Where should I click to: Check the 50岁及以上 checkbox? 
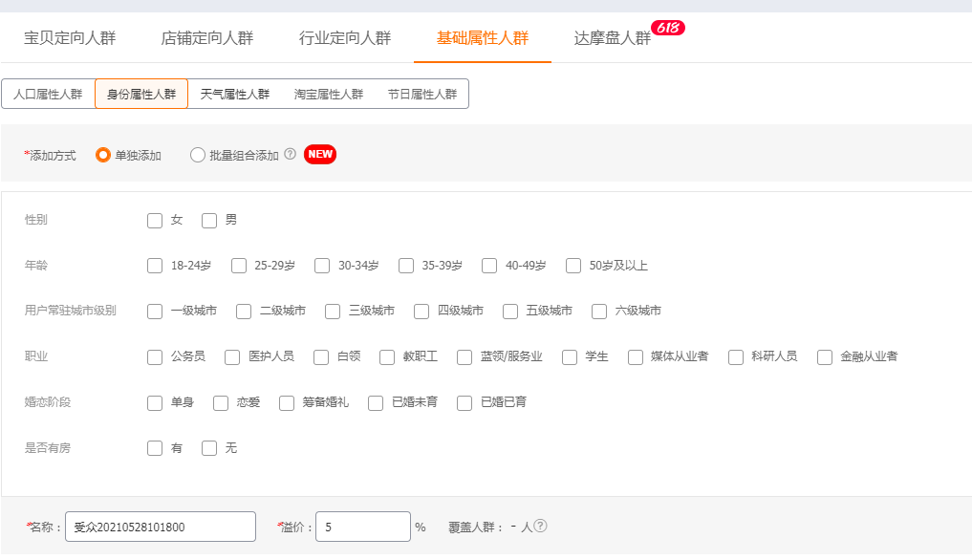coord(573,266)
